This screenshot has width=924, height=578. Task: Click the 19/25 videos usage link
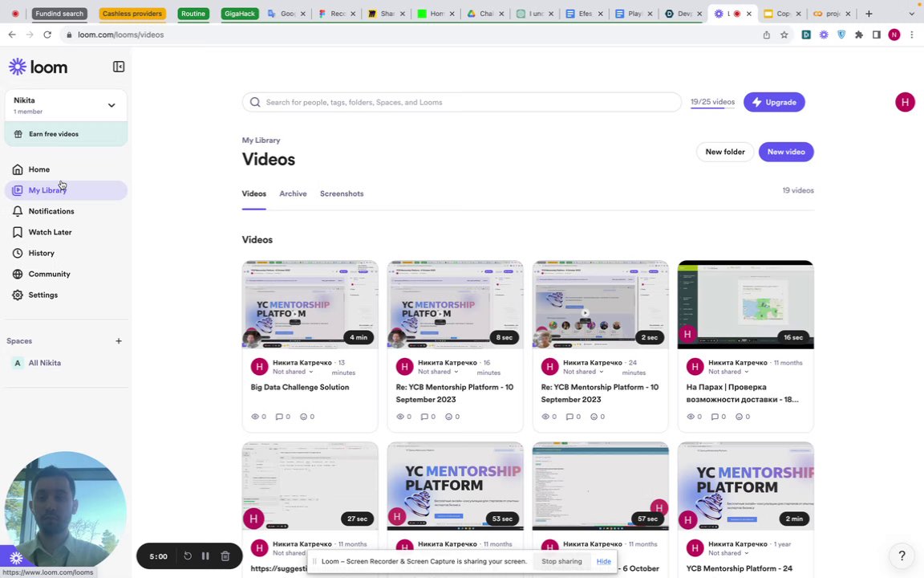(712, 102)
